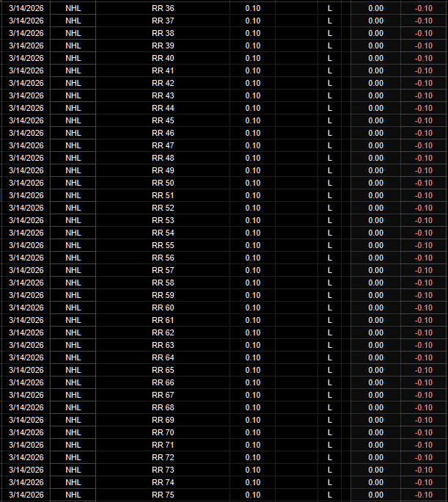Click the NHL cell in the RR 74 row
Image resolution: width=448 pixels, height=502 pixels.
click(73, 483)
